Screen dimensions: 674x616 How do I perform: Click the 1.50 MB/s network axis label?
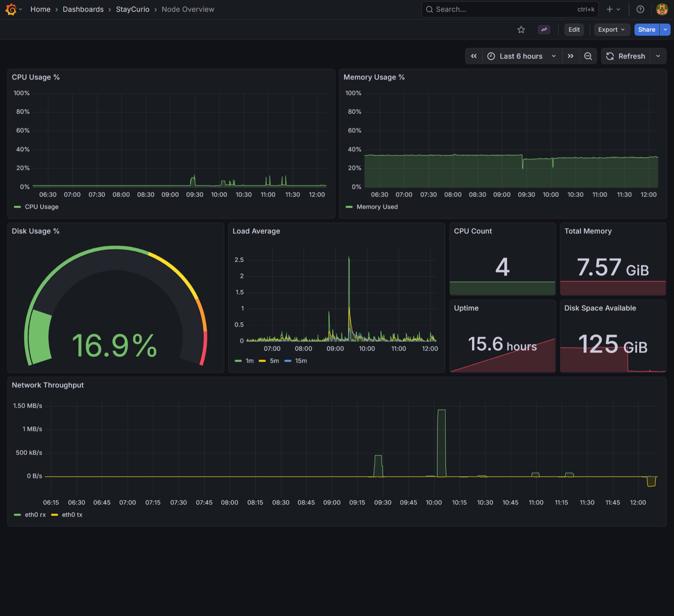tap(28, 406)
